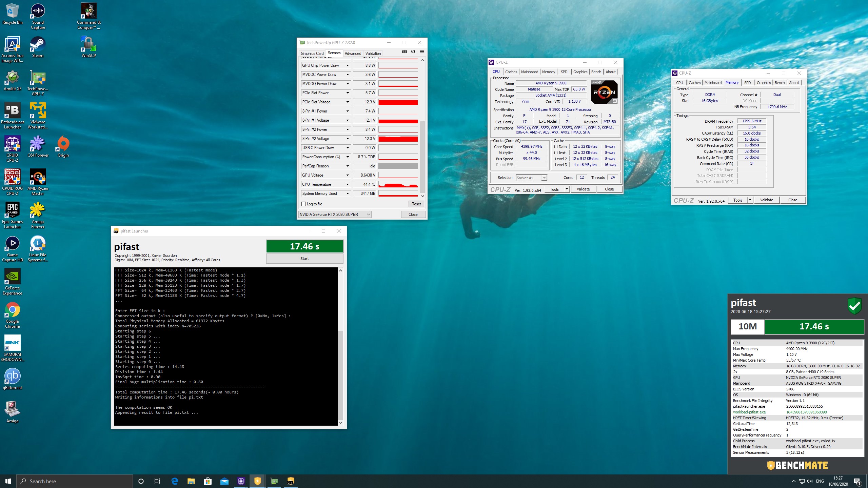868x488 pixels.
Task: Open the AMD Ryzen Master desktop icon
Action: pos(38,182)
